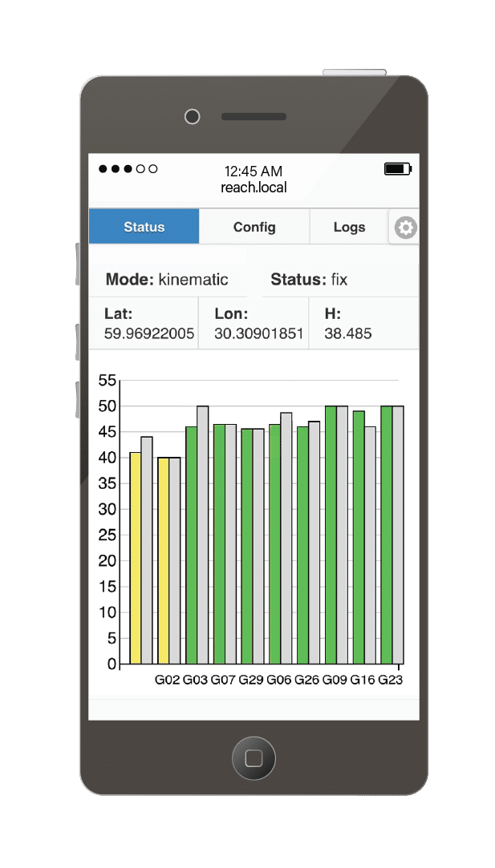Viewport: 495px width, 868px height.
Task: Click the G23 satellite label
Action: 391,680
